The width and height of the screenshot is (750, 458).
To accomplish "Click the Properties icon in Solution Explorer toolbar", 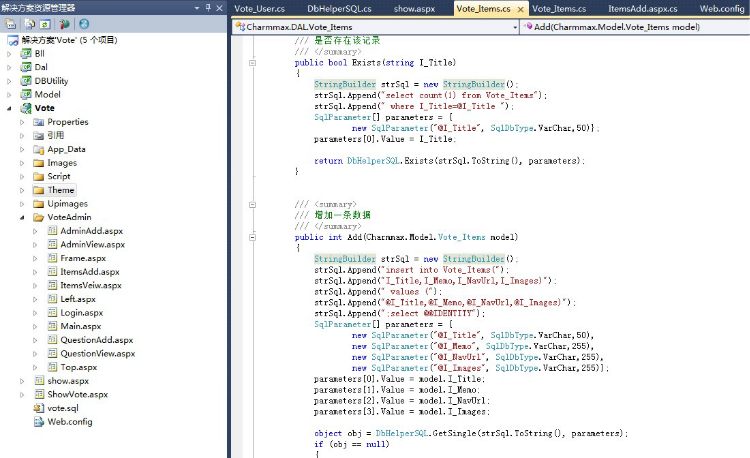I will pos(11,24).
